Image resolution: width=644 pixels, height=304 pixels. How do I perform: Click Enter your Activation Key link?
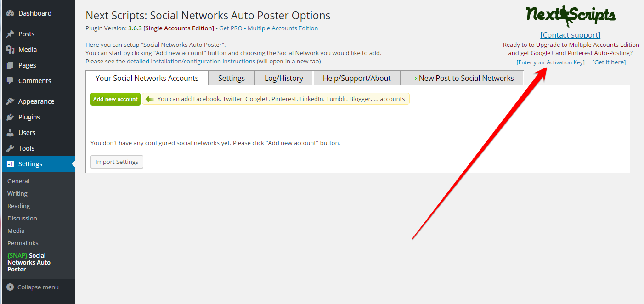click(550, 62)
